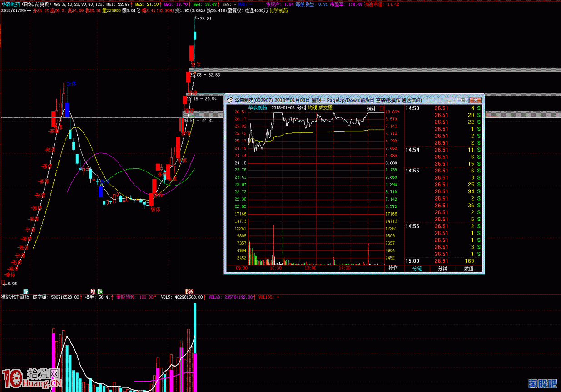
Task: Click the MA2: 21.10 value in the header
Action: click(x=147, y=4)
